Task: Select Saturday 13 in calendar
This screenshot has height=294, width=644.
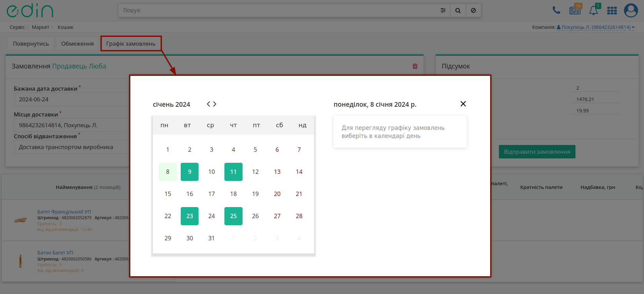Action: [x=277, y=172]
